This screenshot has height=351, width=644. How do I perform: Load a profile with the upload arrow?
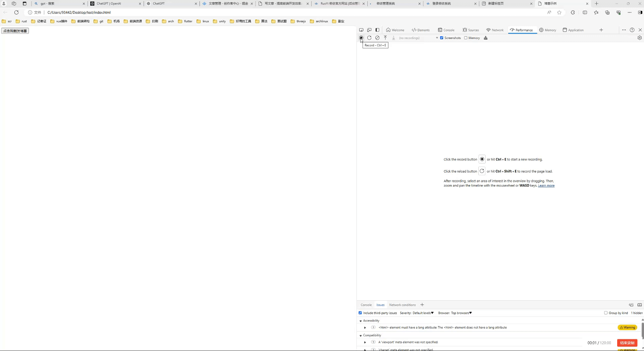point(385,38)
